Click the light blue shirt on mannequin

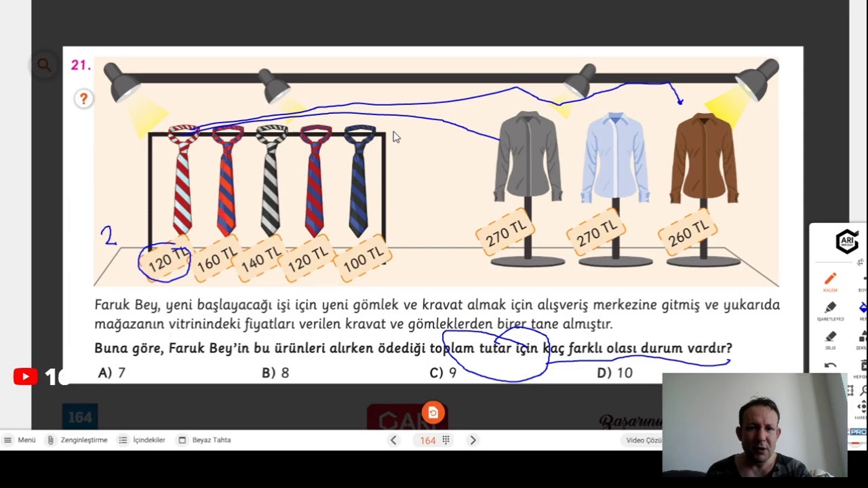coord(615,158)
